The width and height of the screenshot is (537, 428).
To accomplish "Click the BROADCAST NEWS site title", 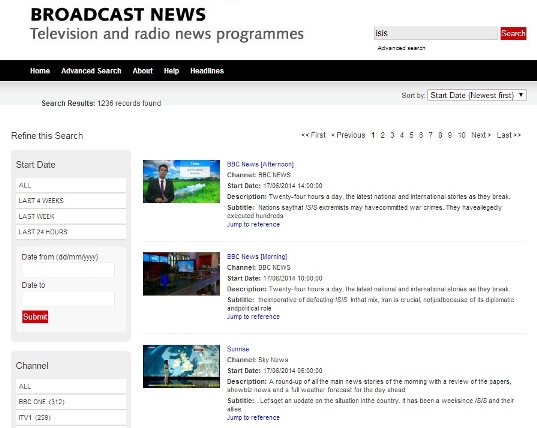I will point(118,15).
